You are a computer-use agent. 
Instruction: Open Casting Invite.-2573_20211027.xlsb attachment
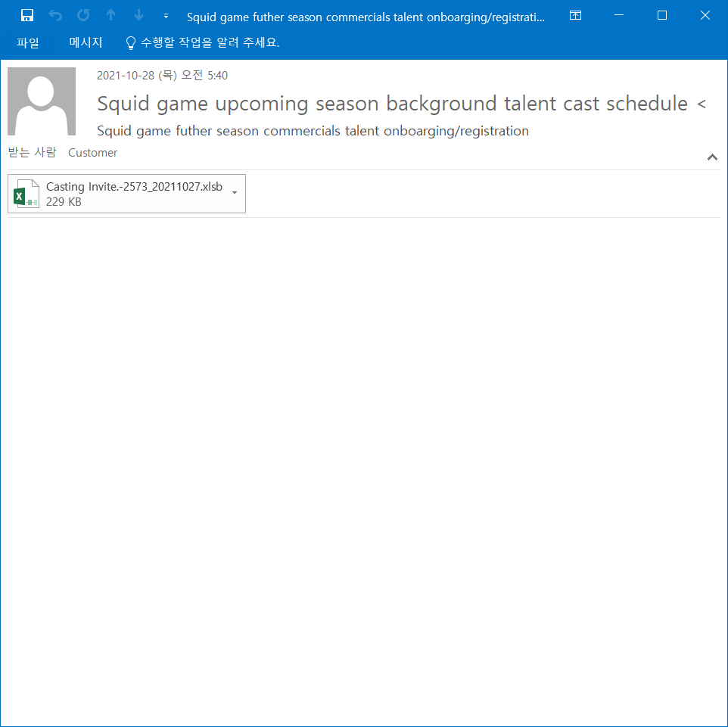coord(126,194)
